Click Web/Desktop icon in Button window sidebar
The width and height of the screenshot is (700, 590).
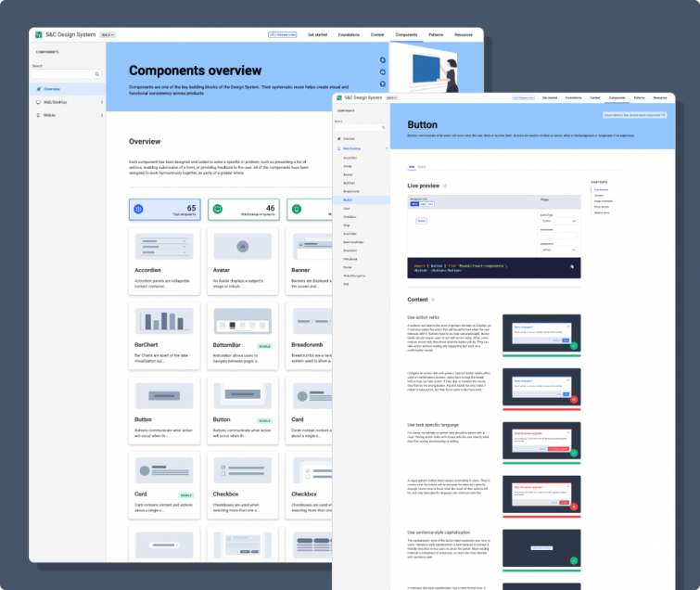pos(338,148)
